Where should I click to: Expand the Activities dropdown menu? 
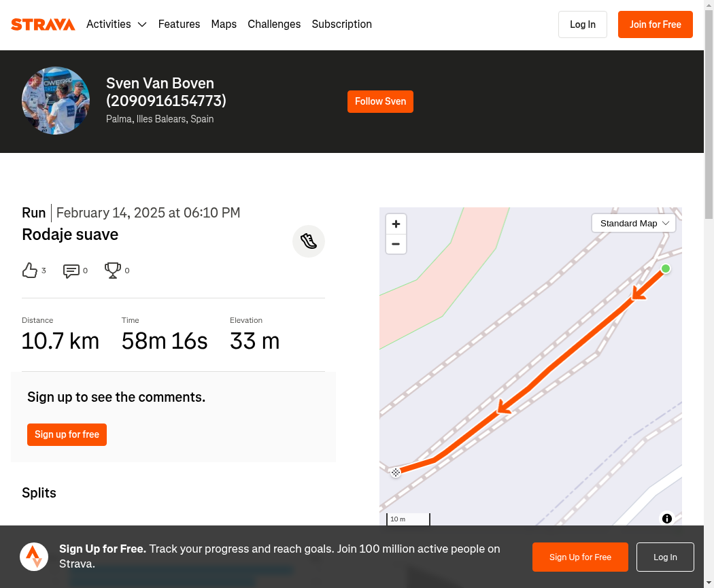pyautogui.click(x=116, y=24)
